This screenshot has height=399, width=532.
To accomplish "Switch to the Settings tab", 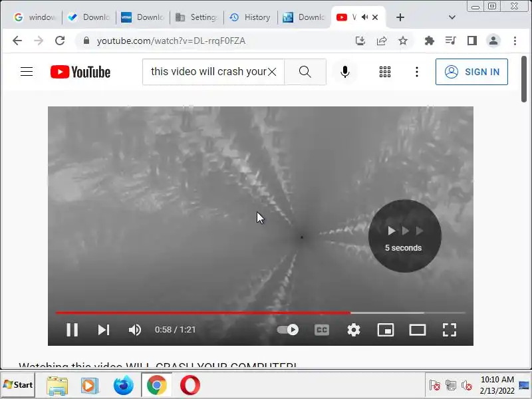I will click(197, 17).
